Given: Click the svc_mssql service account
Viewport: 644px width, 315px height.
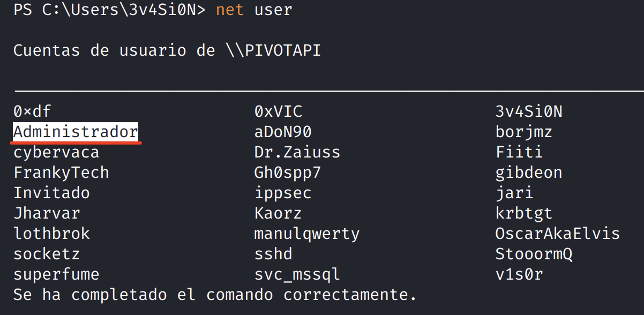Looking at the screenshot, I should 297,274.
